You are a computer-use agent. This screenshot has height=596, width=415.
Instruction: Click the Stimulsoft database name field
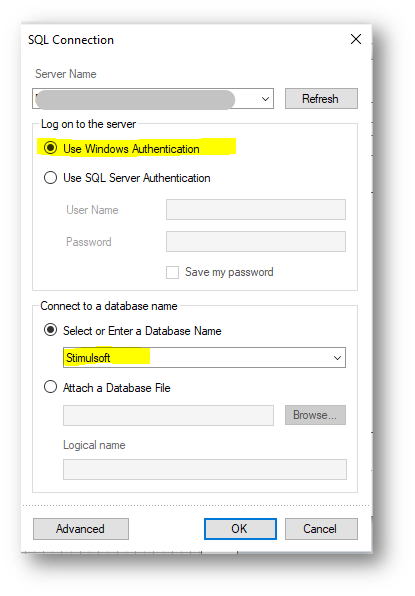[x=204, y=358]
